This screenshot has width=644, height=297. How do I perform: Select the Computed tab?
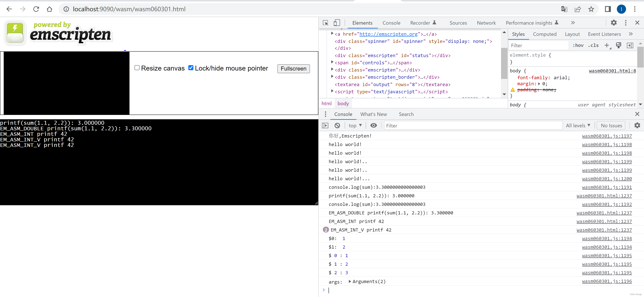click(545, 34)
